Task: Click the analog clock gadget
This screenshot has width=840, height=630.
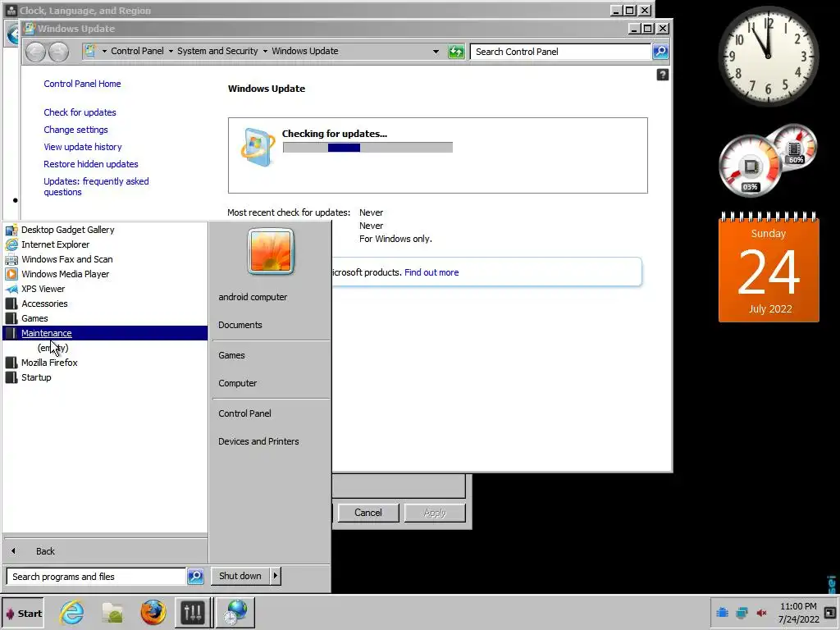Action: click(768, 57)
